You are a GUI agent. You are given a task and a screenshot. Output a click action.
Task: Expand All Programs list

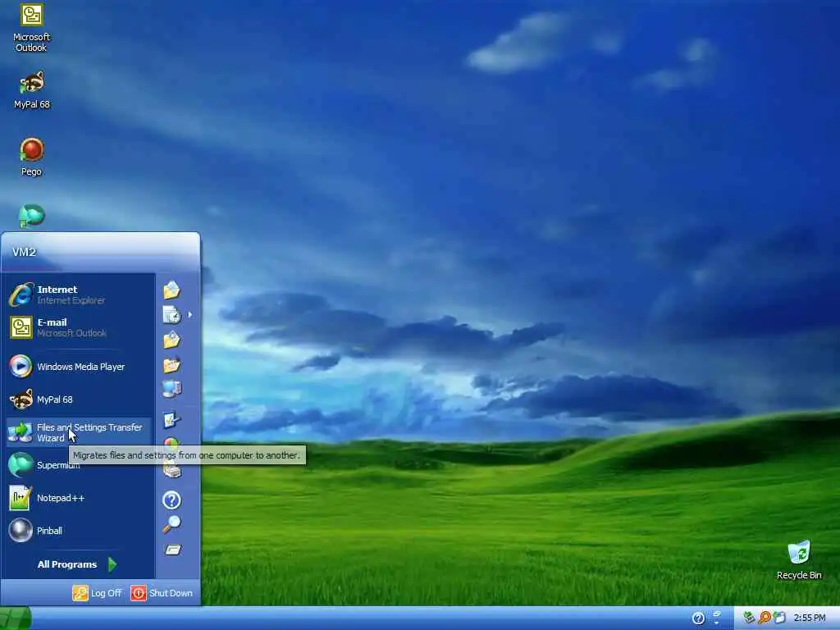[79, 564]
